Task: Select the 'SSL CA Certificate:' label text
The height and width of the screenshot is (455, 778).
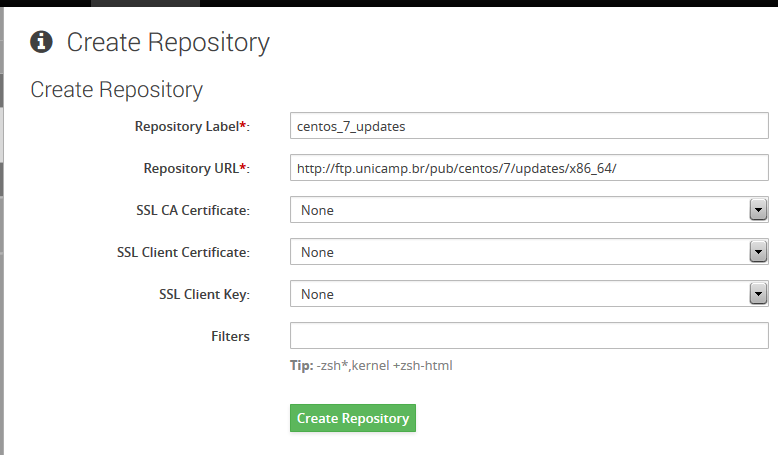Action: coord(193,210)
